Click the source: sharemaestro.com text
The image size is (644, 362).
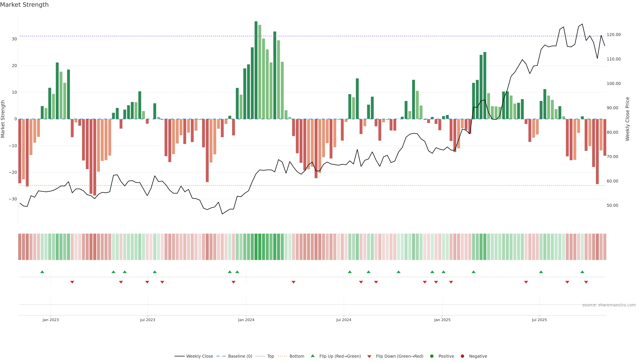pyautogui.click(x=609, y=305)
